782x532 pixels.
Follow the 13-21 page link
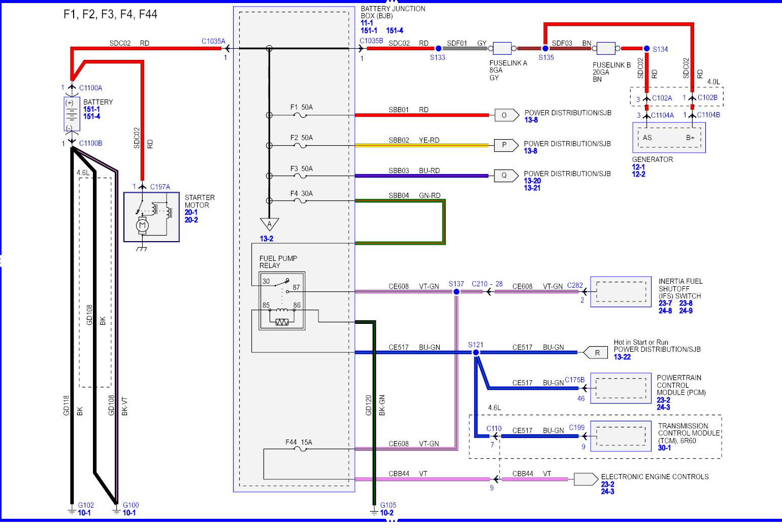(533, 188)
